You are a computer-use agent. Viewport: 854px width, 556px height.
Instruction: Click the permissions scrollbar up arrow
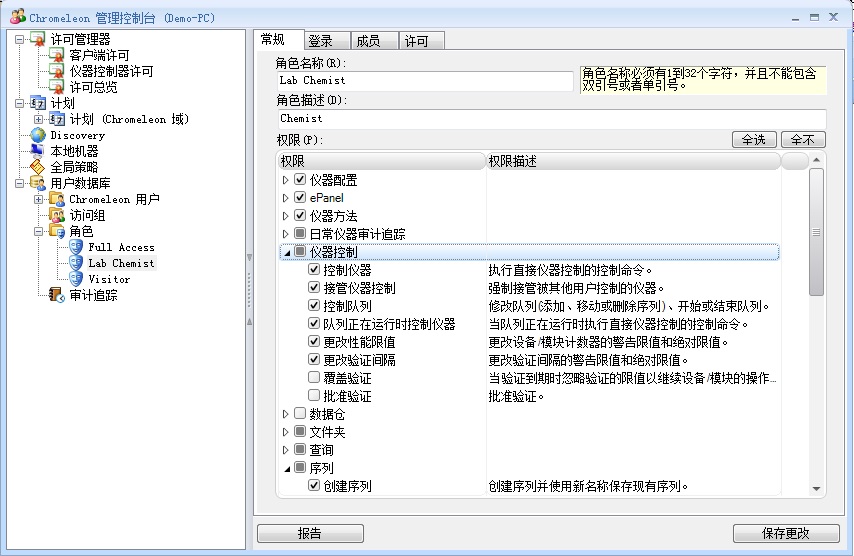(816, 160)
